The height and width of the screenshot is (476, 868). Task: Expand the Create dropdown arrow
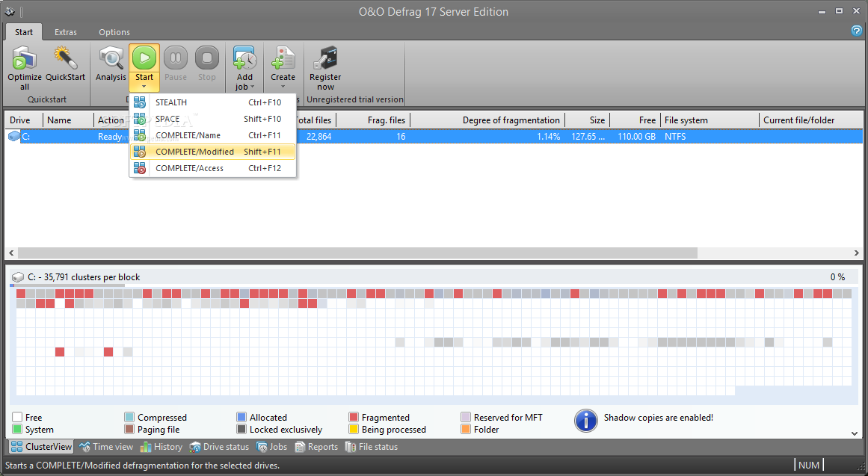tap(283, 87)
